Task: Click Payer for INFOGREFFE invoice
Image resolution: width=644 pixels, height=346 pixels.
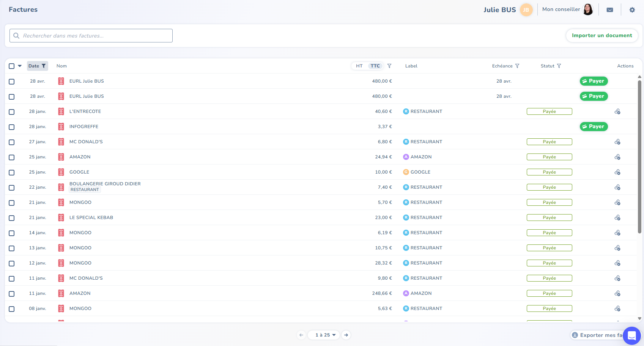Action: tap(594, 127)
